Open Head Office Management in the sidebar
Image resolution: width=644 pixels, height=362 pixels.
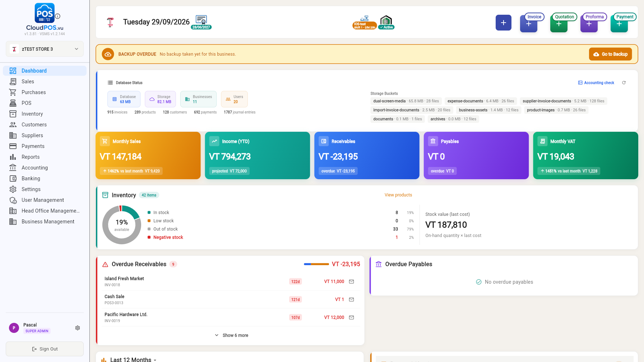coord(45,211)
